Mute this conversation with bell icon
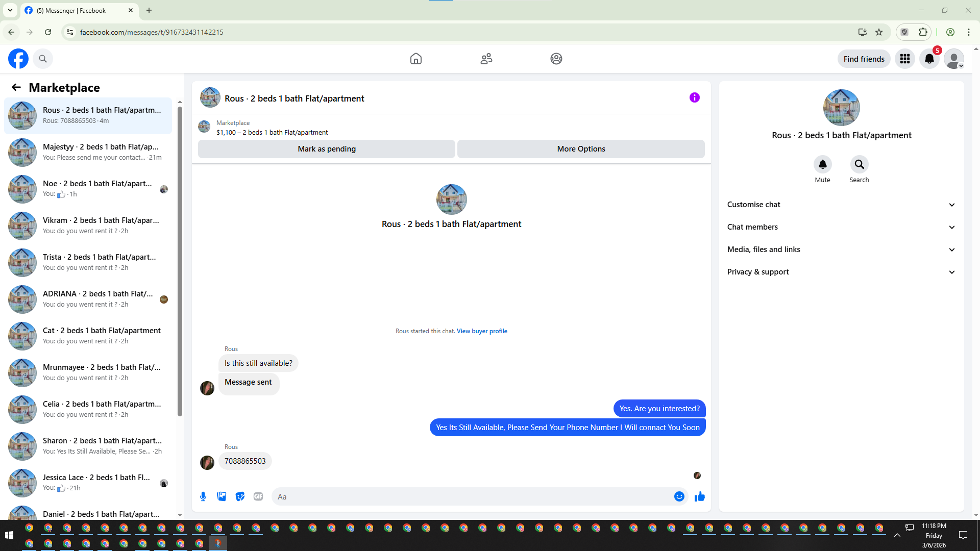The width and height of the screenshot is (980, 551). click(822, 164)
